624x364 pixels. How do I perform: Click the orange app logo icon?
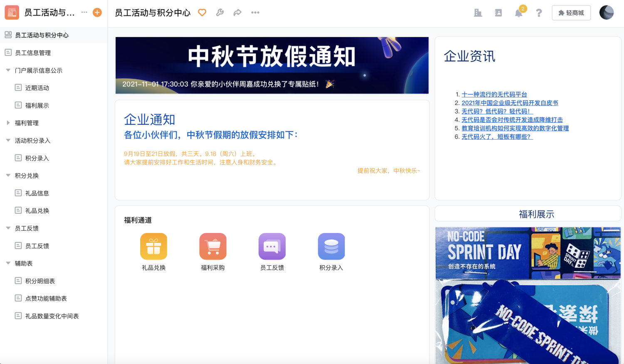pyautogui.click(x=12, y=12)
